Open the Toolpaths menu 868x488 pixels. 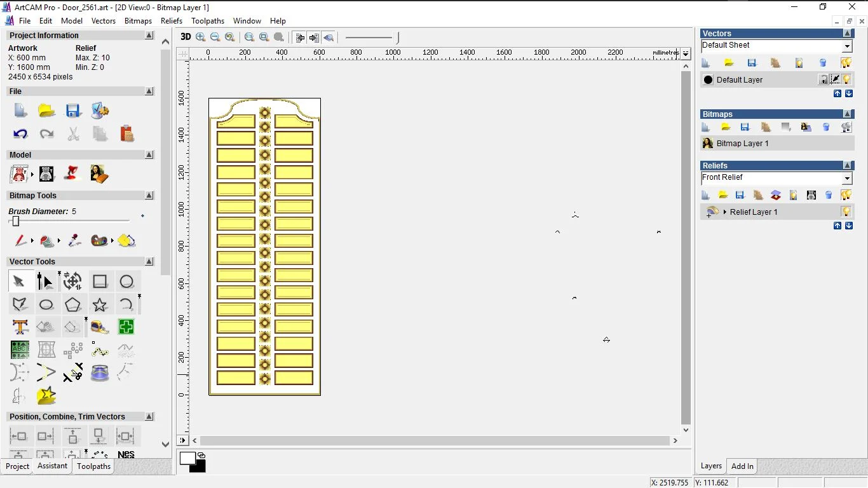(x=207, y=21)
